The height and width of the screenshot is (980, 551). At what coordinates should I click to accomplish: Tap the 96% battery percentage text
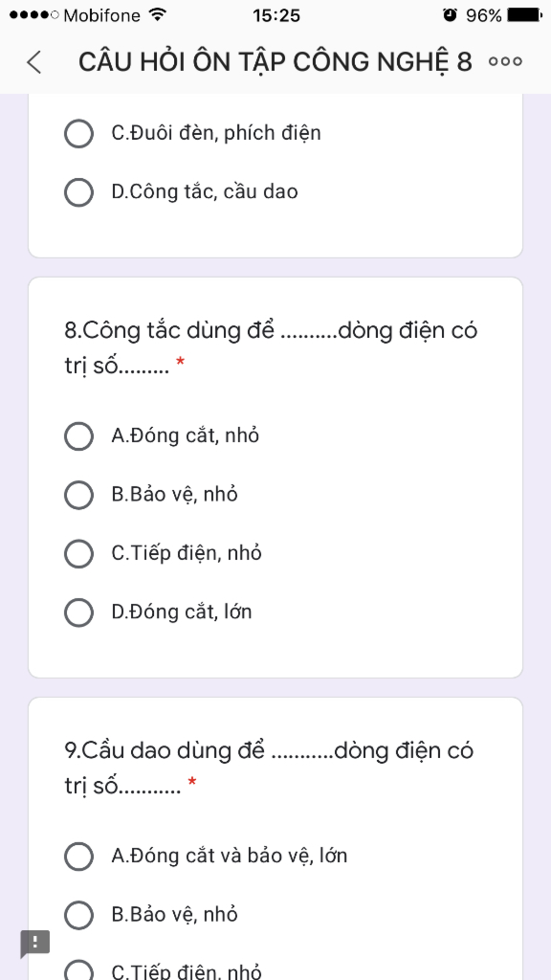click(483, 15)
